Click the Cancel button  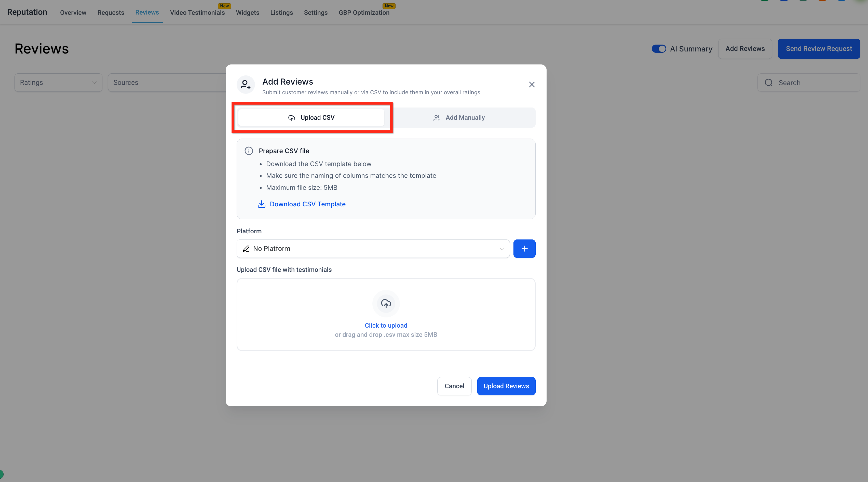pos(454,386)
